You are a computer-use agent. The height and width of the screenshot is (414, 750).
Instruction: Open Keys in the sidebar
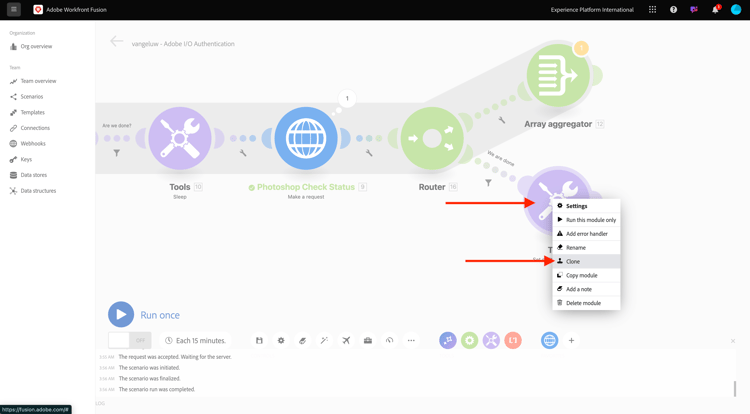tap(21, 159)
